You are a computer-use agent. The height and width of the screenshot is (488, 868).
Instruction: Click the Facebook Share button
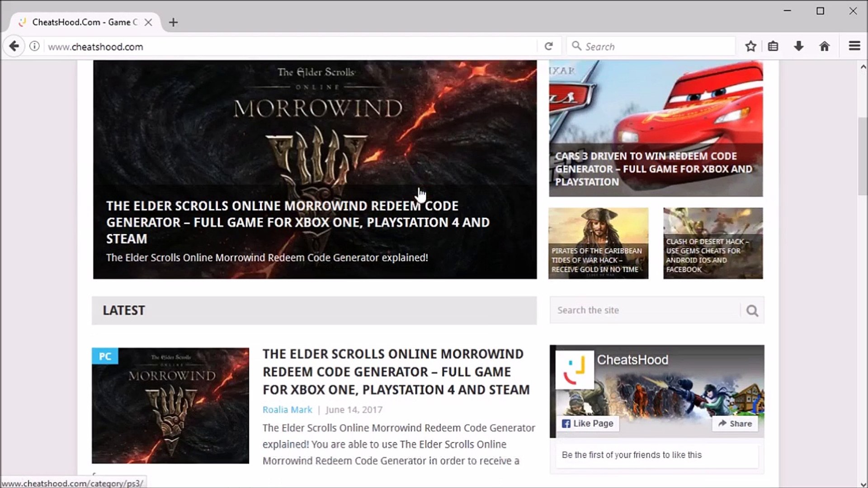pos(735,423)
